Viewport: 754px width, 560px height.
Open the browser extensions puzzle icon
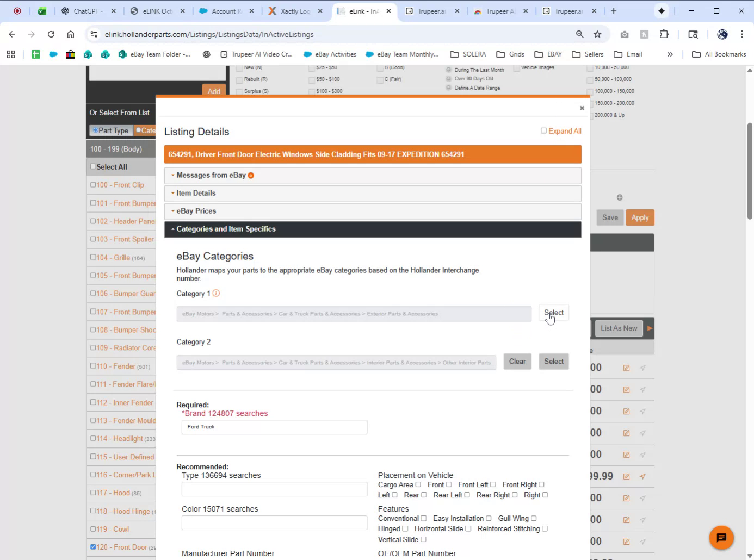(x=664, y=34)
